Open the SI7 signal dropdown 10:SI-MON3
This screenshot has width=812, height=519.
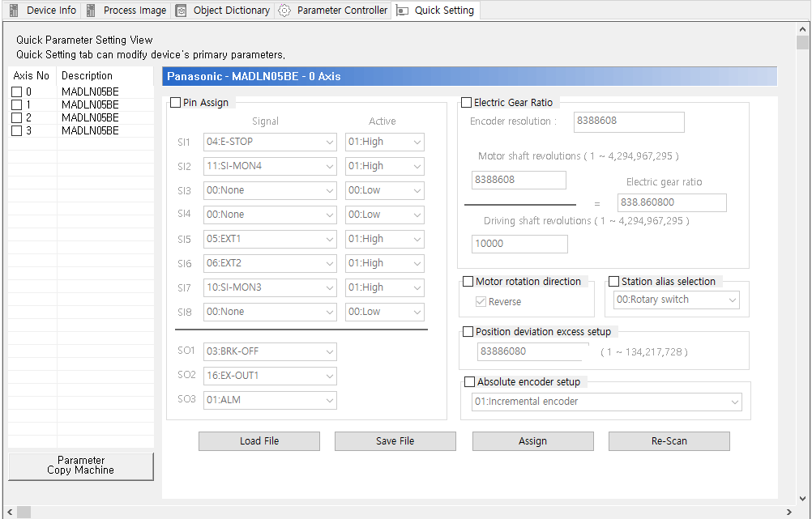(x=270, y=287)
